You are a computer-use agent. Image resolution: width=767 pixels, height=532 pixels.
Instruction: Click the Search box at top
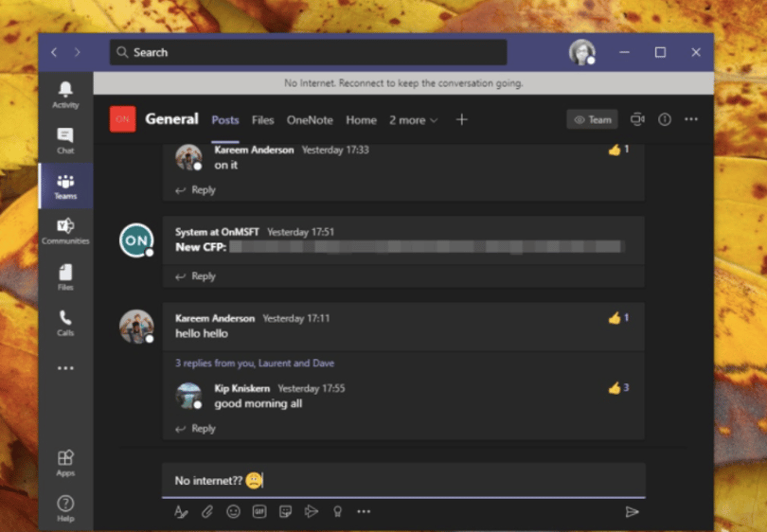(x=308, y=52)
